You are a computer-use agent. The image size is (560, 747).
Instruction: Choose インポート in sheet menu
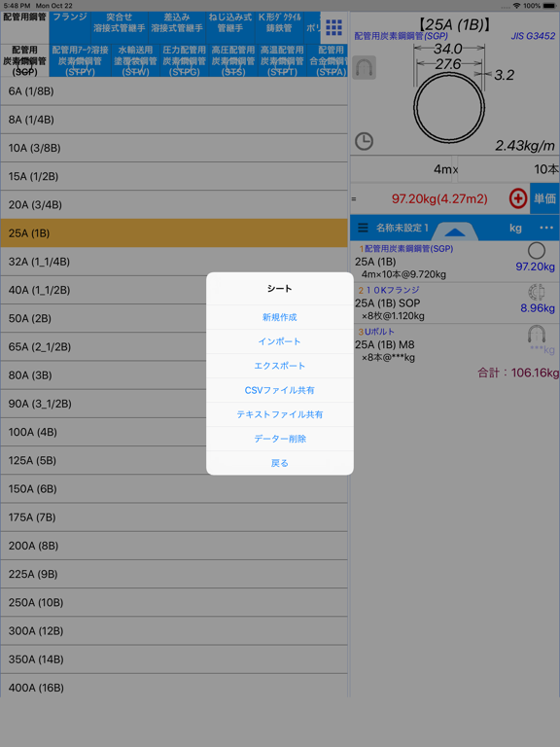280,341
